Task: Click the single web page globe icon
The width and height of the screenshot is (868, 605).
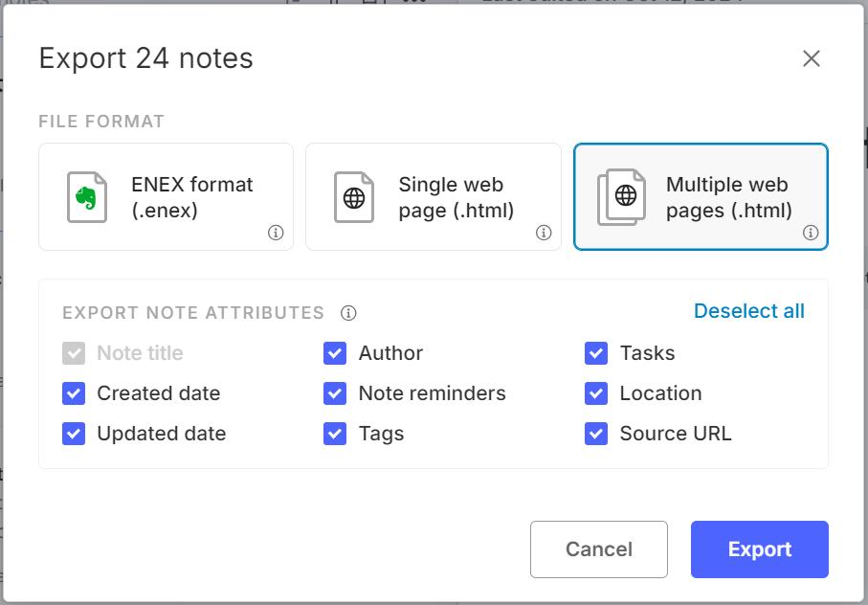Action: tap(354, 197)
